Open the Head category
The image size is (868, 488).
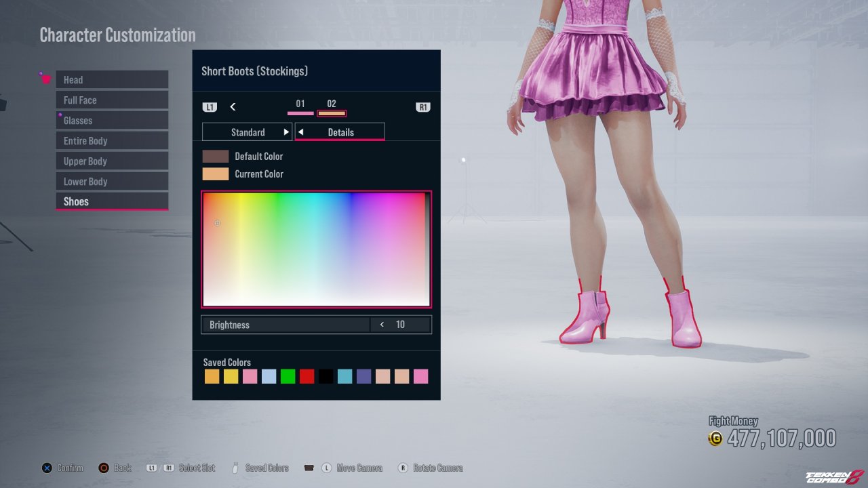coord(112,80)
